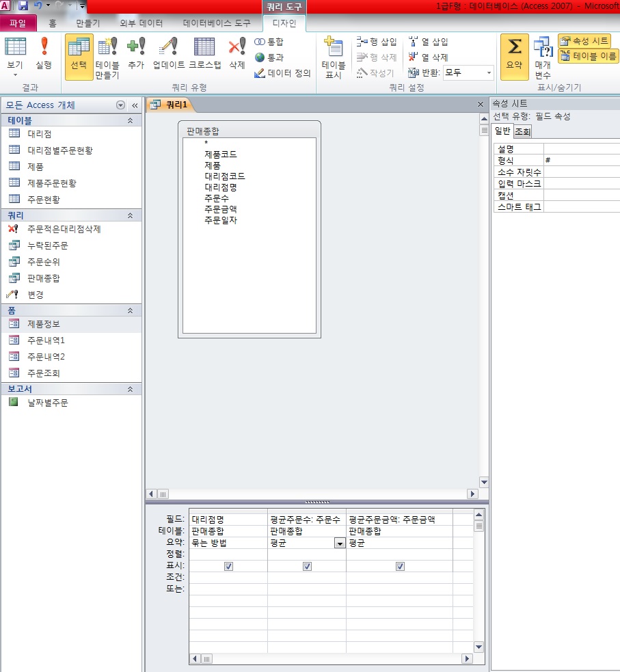Open the 조회 tab in property sheet
The width and height of the screenshot is (620, 672).
click(x=522, y=132)
